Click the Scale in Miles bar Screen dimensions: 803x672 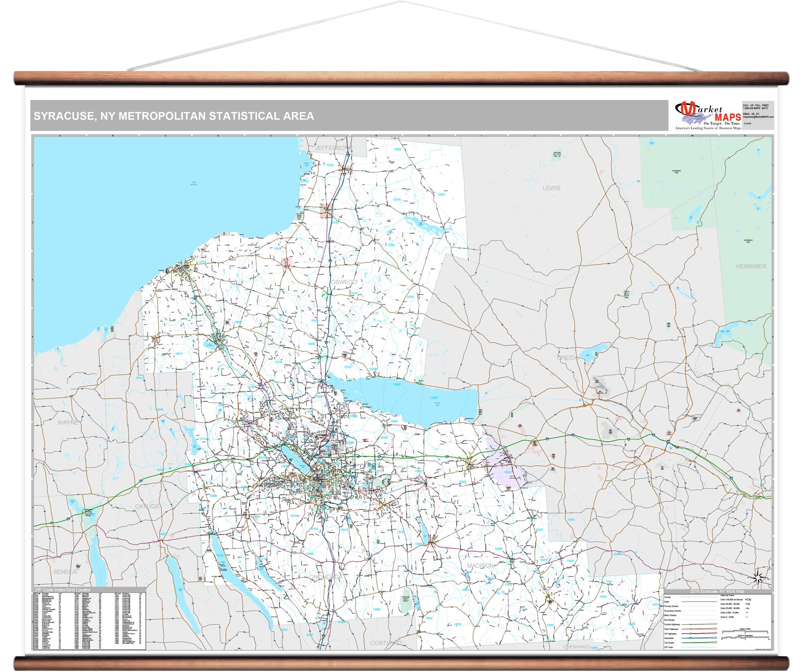[x=745, y=631]
